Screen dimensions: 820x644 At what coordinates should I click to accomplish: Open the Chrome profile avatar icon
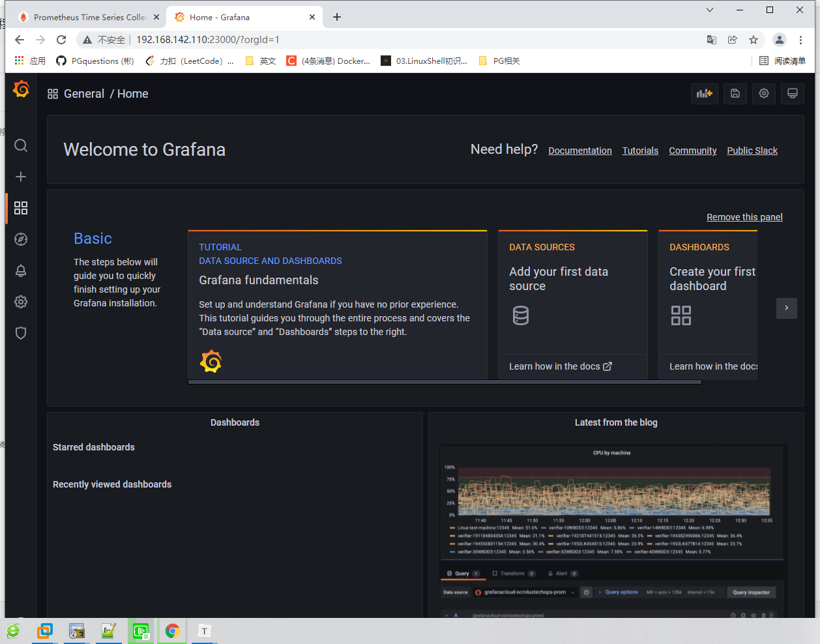click(780, 40)
